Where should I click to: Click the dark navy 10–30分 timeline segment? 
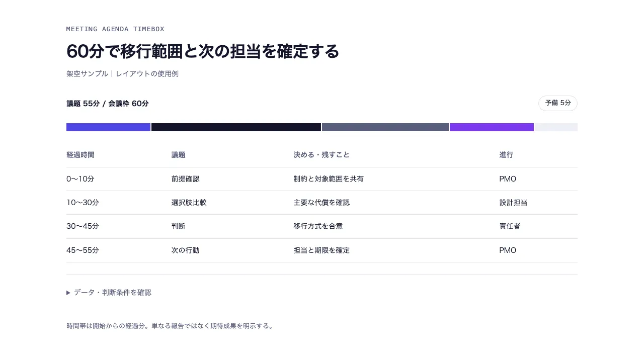(236, 127)
